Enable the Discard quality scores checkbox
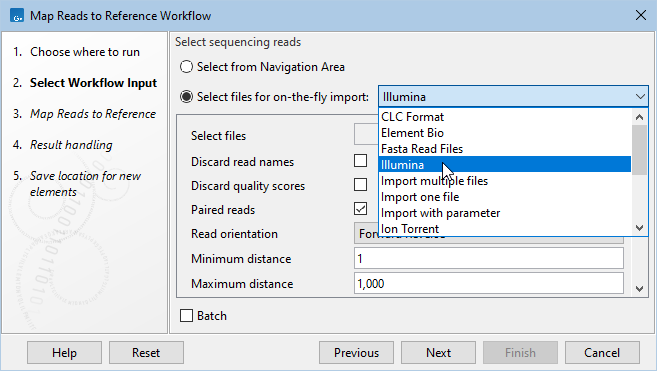The image size is (657, 371). pyautogui.click(x=360, y=185)
